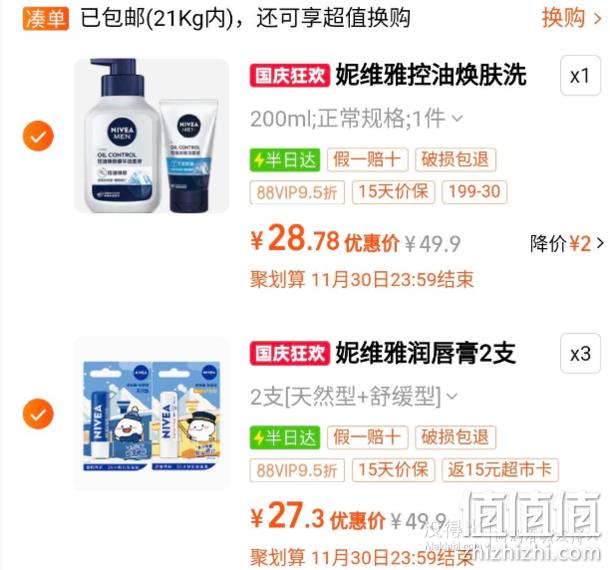Screen dimensions: 610x570
Task: Change quantity x1 for face wash
Action: pyautogui.click(x=580, y=75)
